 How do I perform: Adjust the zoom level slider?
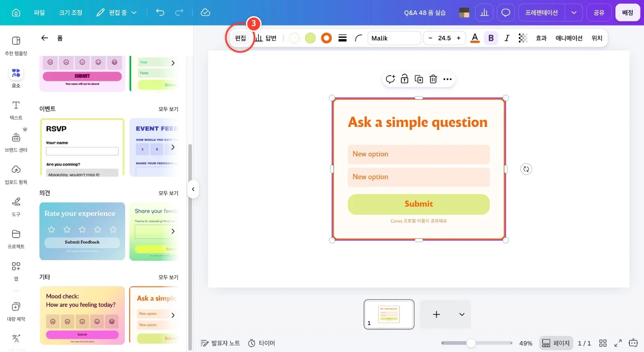(471, 343)
